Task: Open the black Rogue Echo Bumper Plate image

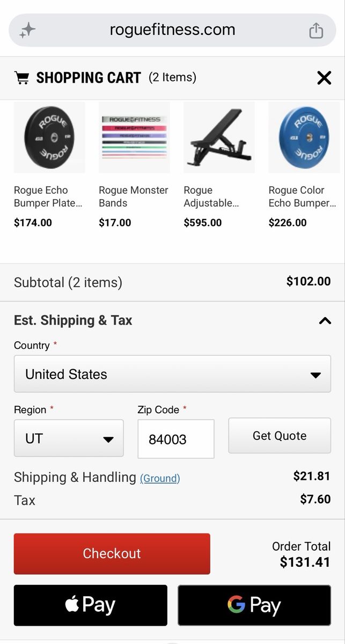Action: (49, 137)
